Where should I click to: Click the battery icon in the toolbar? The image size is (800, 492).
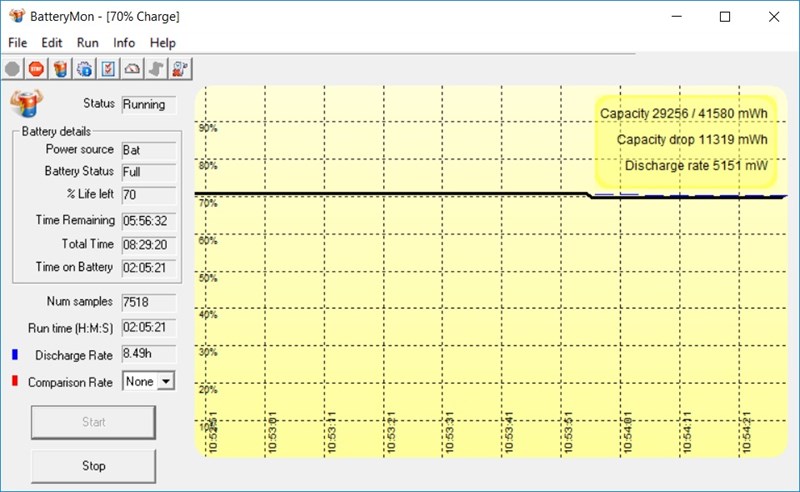tap(60, 69)
